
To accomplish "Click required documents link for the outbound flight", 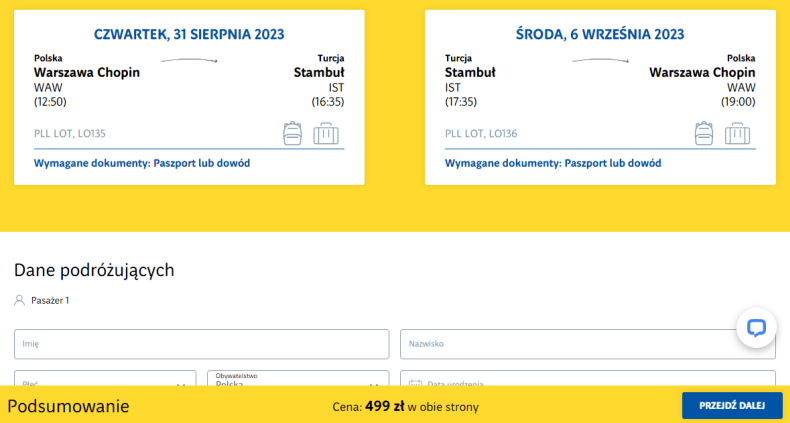I will point(142,163).
